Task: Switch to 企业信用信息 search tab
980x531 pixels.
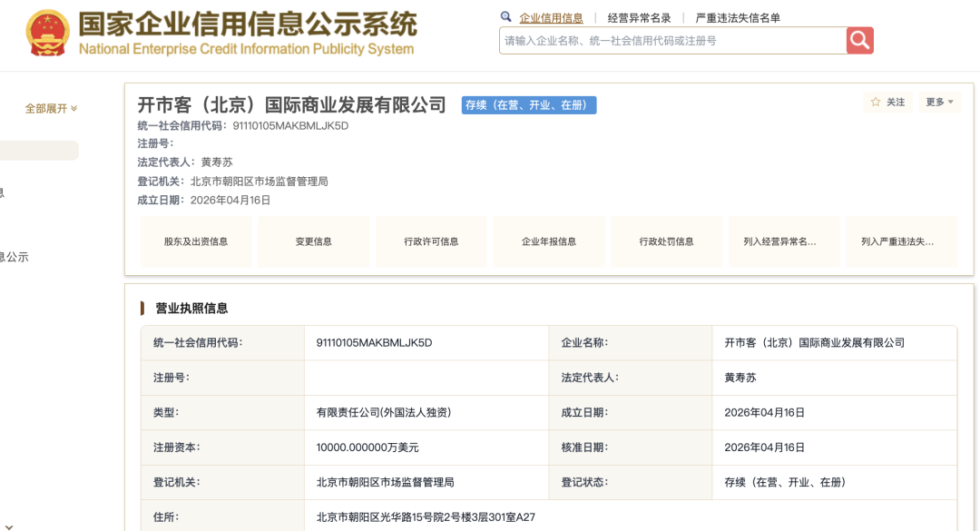Action: pos(551,18)
